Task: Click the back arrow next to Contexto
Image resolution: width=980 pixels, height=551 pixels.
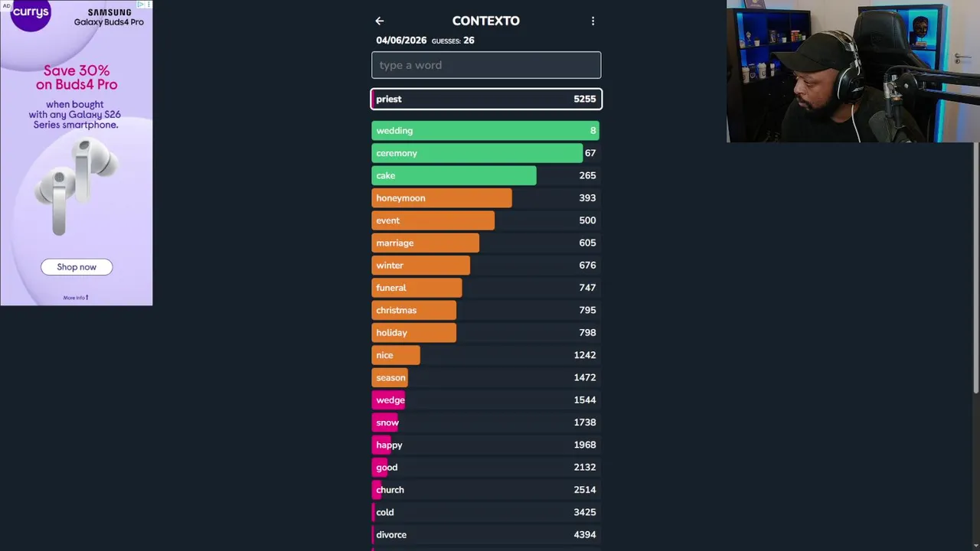Action: coord(380,21)
